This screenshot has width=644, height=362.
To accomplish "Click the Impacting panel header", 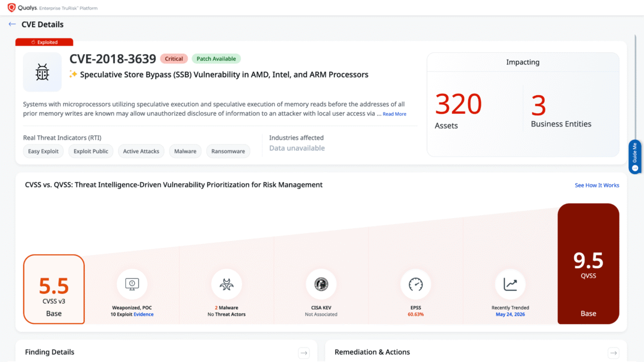I will 523,62.
